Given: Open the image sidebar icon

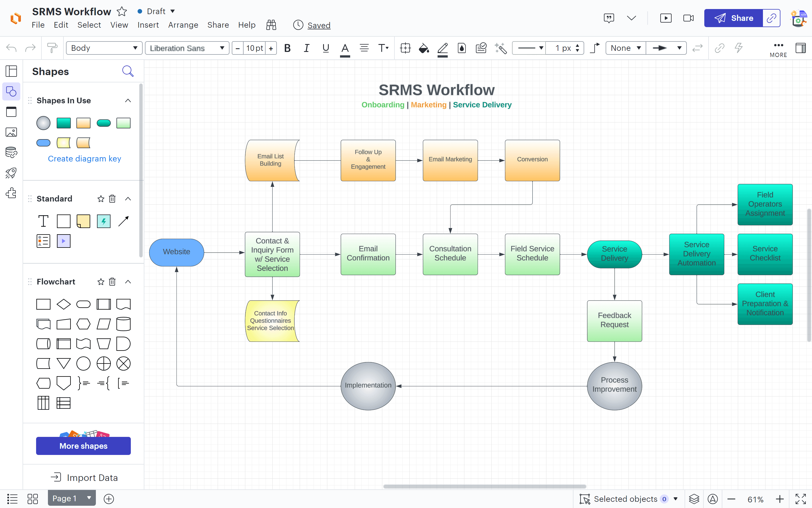Looking at the screenshot, I should 11,132.
